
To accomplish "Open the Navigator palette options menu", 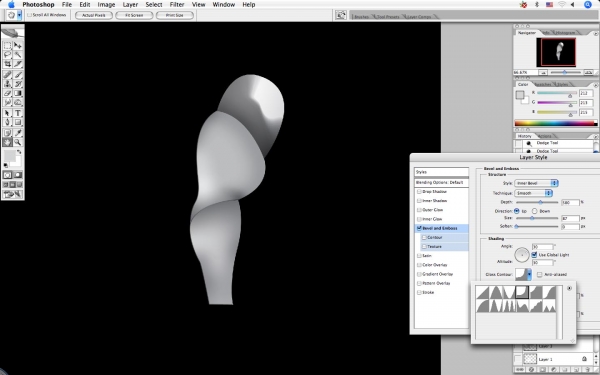I will coord(596,33).
